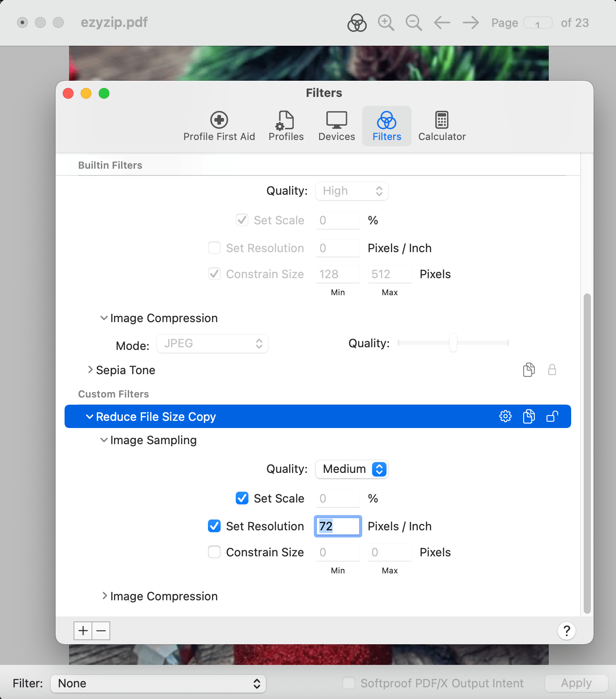Viewport: 616px width, 699px height.
Task: Open Reduce File Size Copy filter settings gear
Action: pyautogui.click(x=505, y=416)
